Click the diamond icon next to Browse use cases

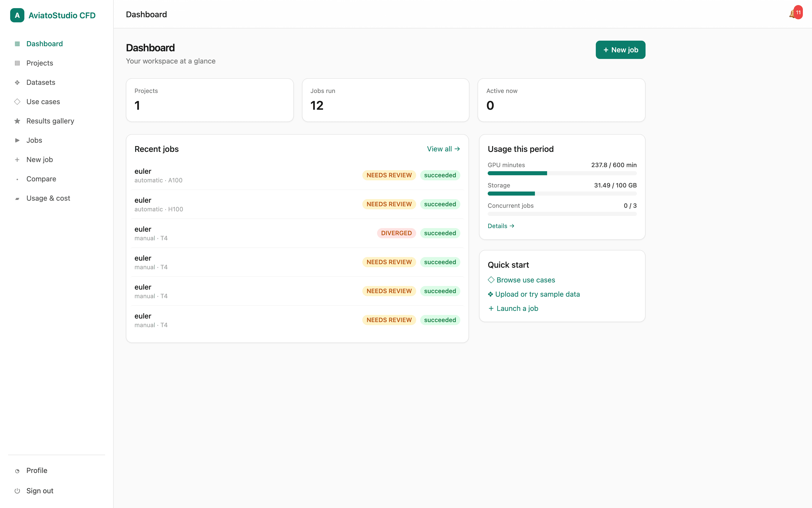pos(491,280)
